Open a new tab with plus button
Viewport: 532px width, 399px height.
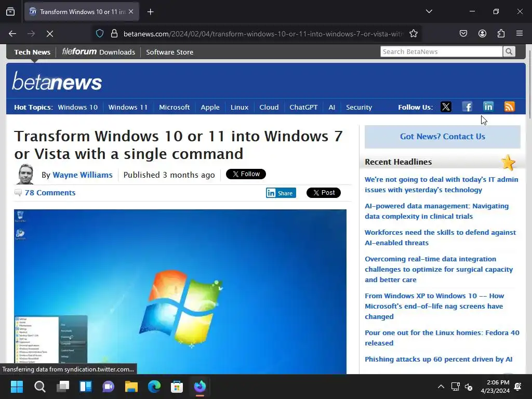150,12
